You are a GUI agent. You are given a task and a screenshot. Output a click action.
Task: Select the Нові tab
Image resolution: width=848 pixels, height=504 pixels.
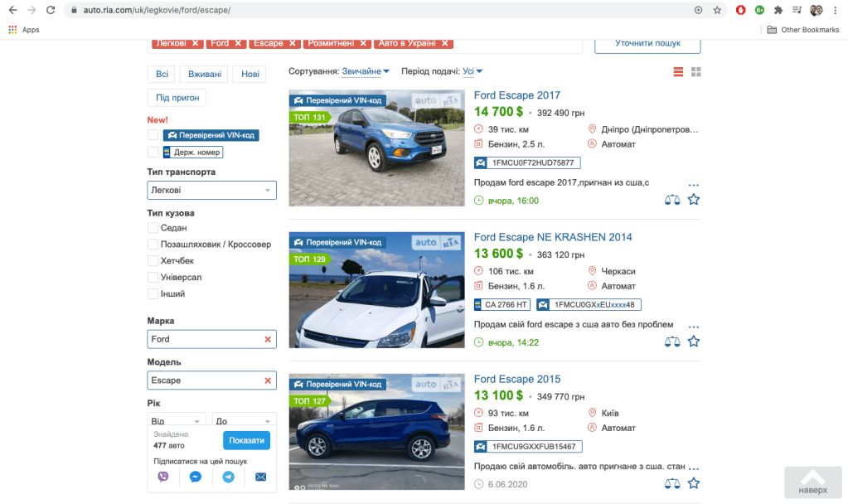(250, 75)
